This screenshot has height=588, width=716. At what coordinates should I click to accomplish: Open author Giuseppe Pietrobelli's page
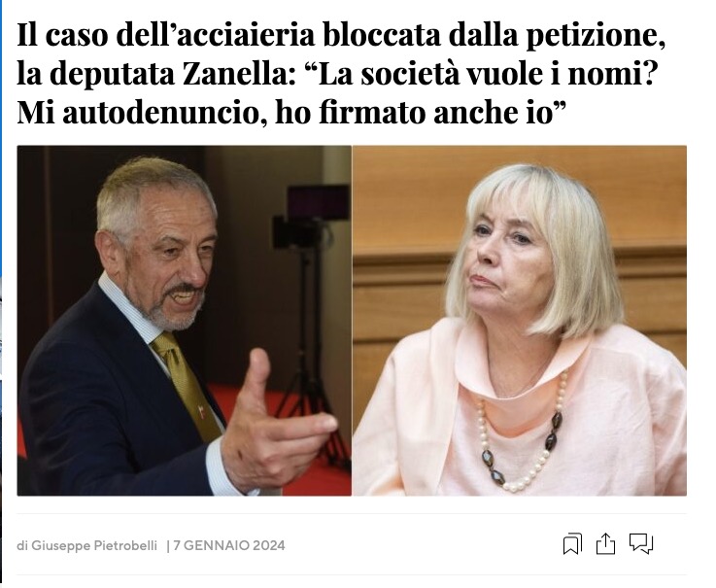tap(94, 545)
